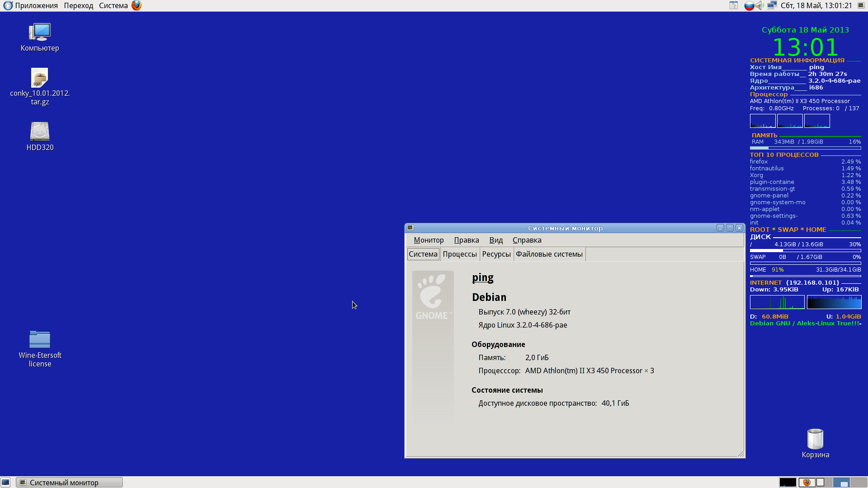Switch to the Файловые системы tab
The image size is (868, 488).
[549, 254]
